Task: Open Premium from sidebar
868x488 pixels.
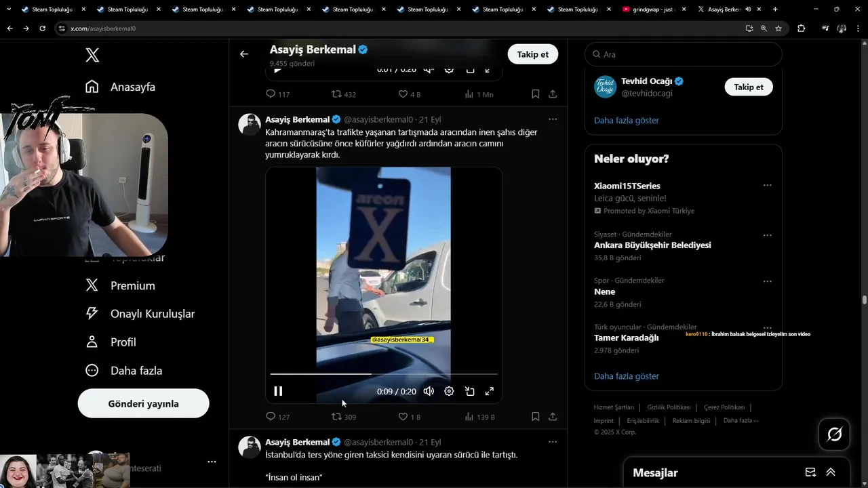Action: [x=121, y=285]
